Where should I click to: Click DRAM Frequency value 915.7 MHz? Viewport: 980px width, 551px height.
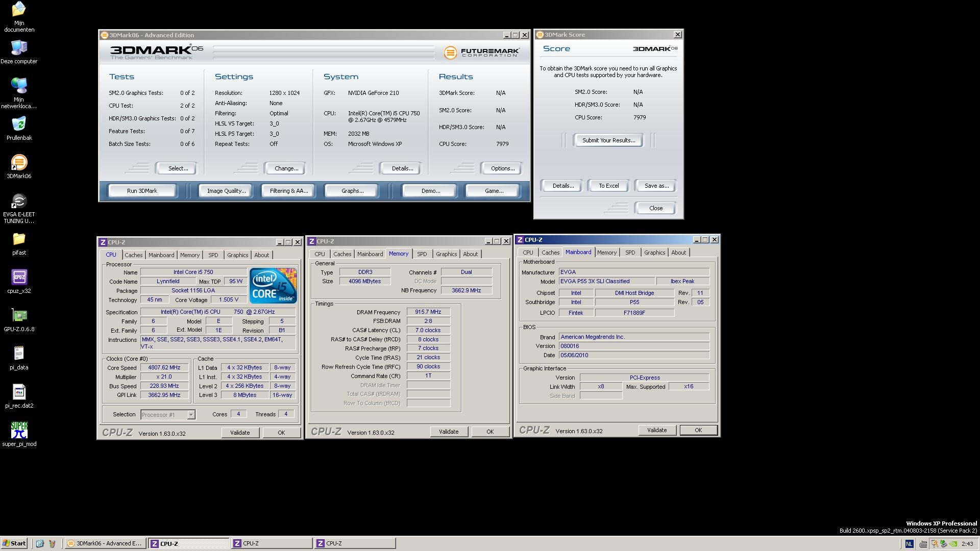[428, 312]
